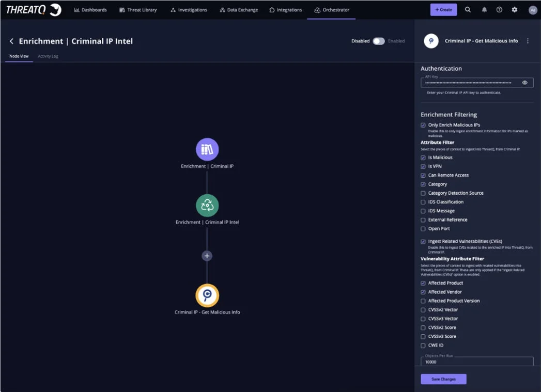
Task: Toggle the Can Remote Access checkbox
Action: (x=423, y=176)
